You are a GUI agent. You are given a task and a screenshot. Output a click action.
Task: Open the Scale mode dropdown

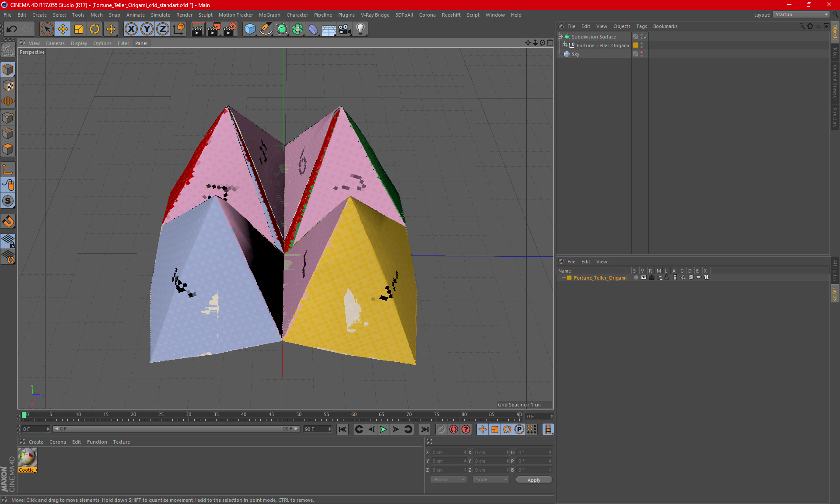491,479
